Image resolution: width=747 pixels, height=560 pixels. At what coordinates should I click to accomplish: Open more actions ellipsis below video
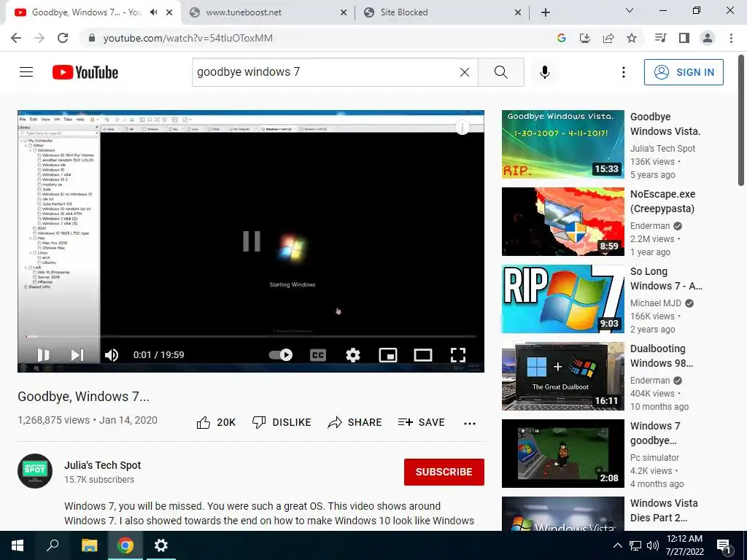[x=470, y=424]
